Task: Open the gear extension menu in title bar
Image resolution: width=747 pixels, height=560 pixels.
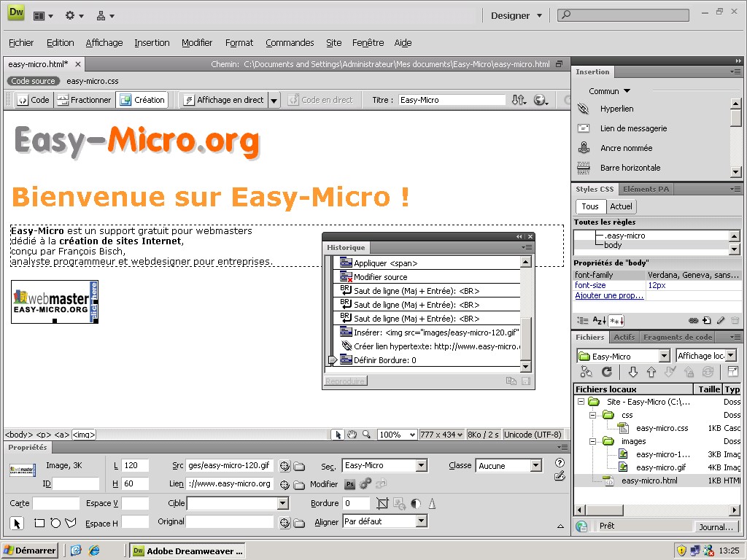Action: click(74, 16)
